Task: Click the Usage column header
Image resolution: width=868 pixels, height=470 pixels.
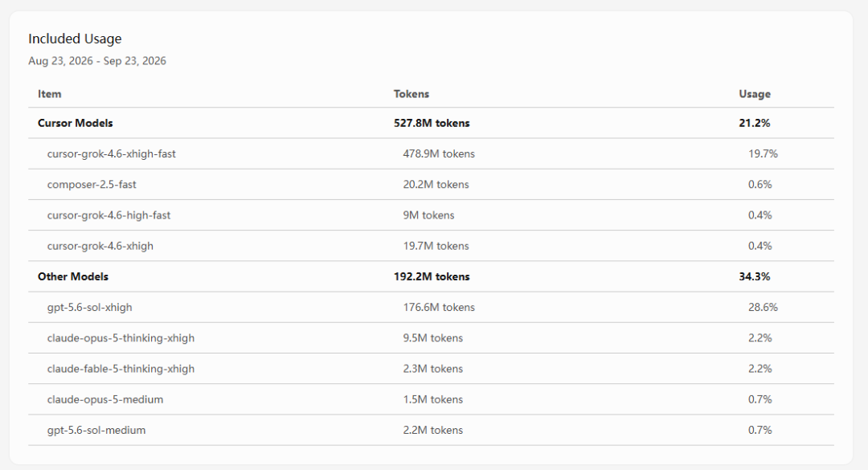Action: 755,94
